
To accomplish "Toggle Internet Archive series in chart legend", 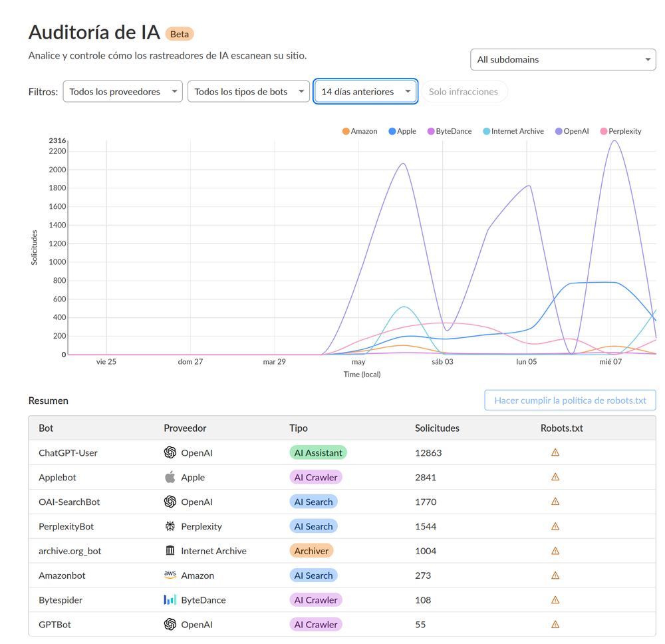I will point(513,131).
